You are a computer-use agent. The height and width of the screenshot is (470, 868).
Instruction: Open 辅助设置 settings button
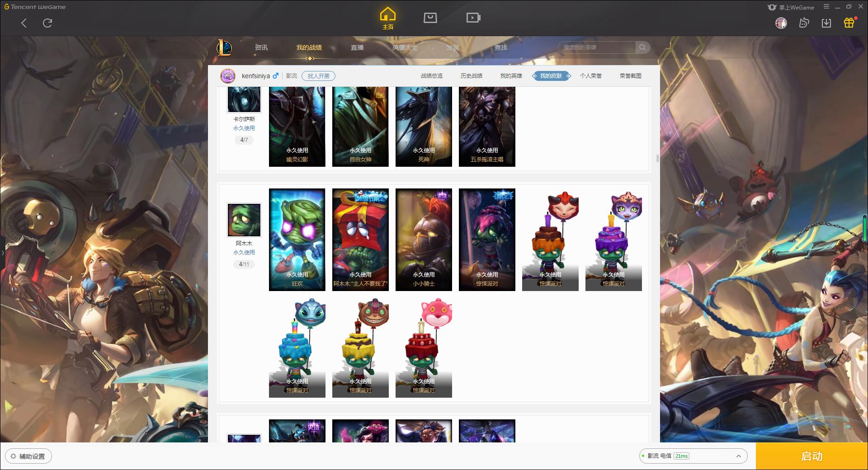click(x=28, y=456)
